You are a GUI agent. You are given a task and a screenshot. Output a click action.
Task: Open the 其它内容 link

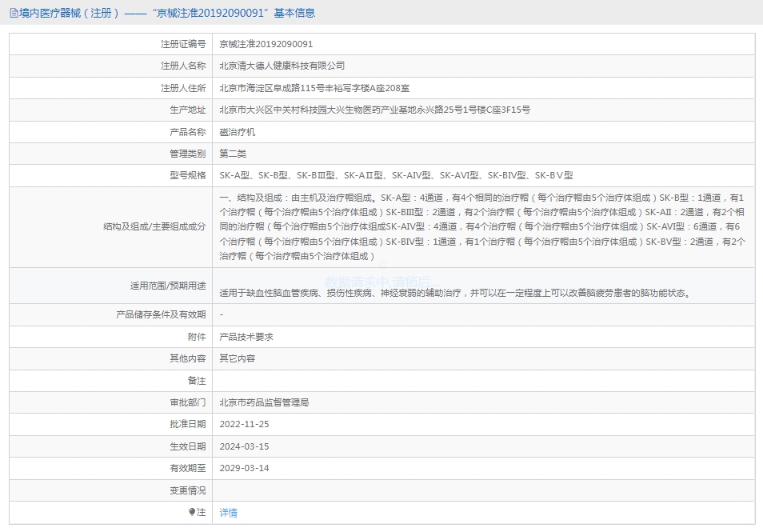(237, 358)
